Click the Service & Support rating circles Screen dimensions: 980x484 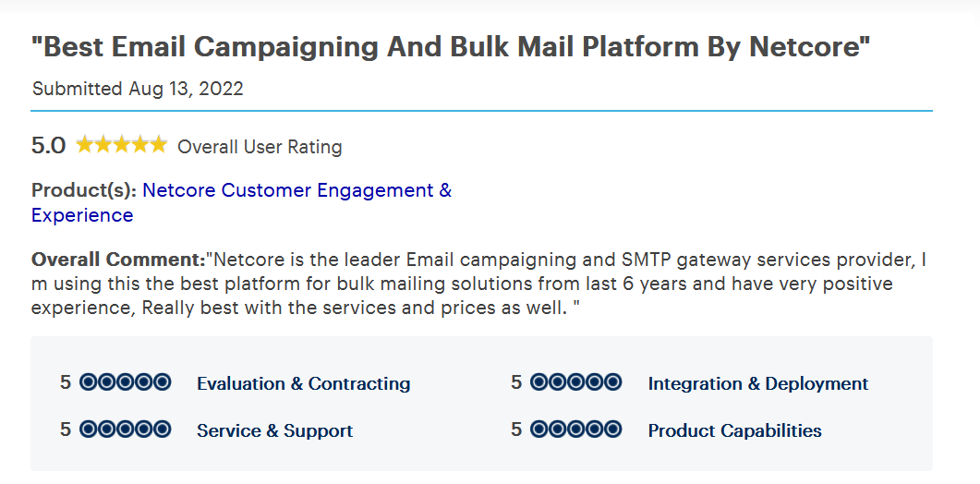click(x=125, y=430)
